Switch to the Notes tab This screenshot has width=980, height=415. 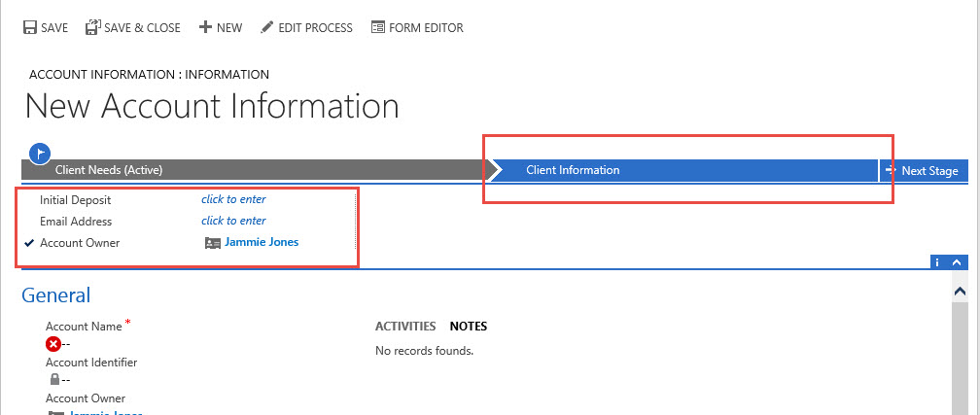point(468,327)
